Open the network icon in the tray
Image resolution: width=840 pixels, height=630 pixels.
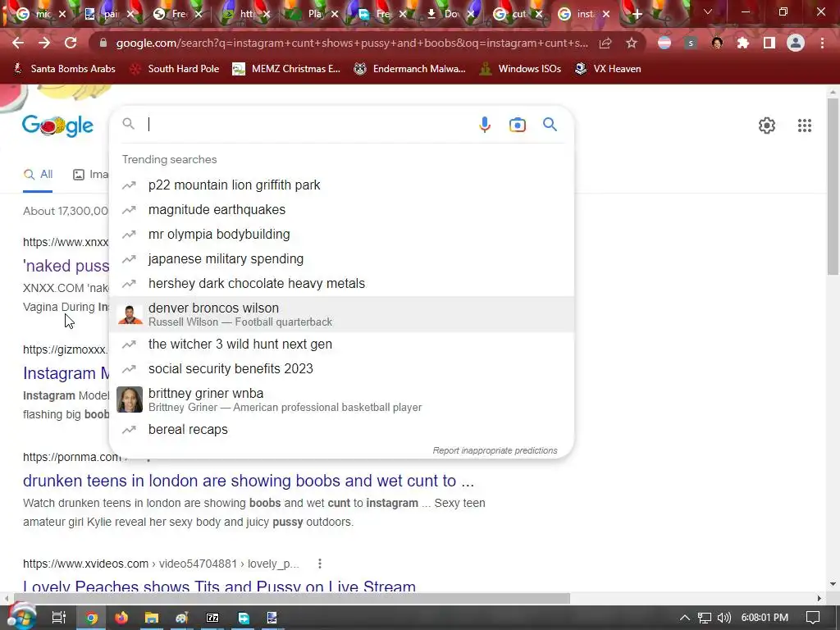(x=705, y=618)
